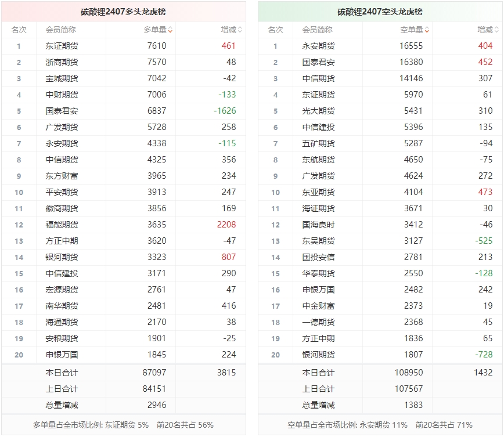Select 平安期货 row name

tap(62, 192)
